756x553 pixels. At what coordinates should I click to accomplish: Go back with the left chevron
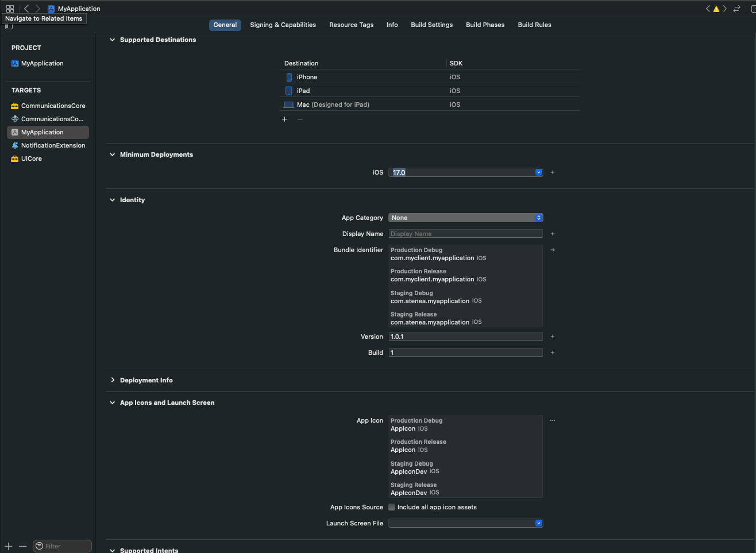[26, 9]
